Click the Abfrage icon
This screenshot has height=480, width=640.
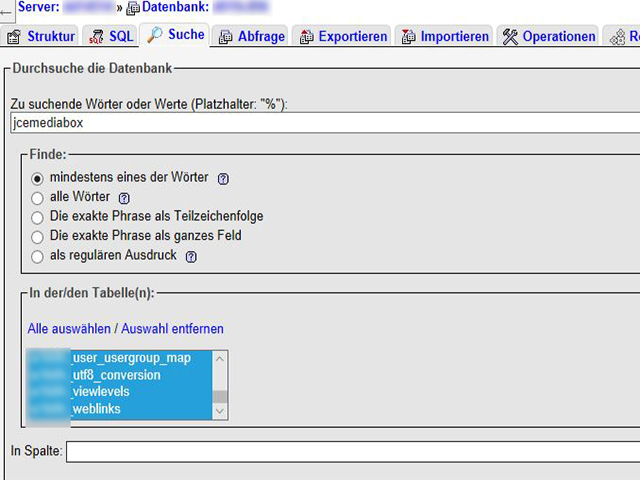226,37
